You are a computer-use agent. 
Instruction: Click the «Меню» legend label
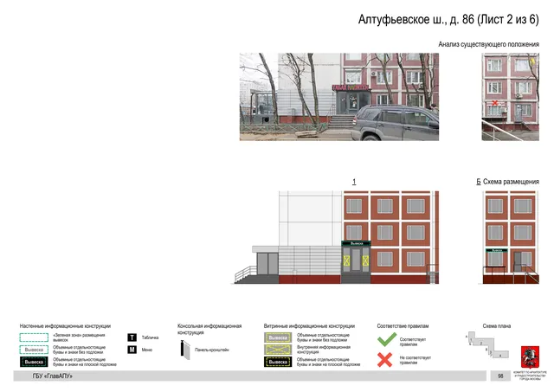147,350
